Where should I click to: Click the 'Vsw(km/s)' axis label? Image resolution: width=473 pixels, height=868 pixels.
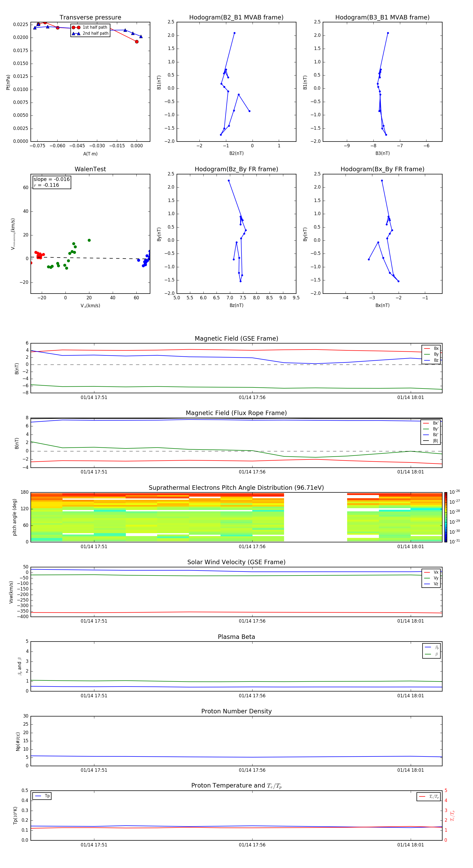pyautogui.click(x=11, y=592)
